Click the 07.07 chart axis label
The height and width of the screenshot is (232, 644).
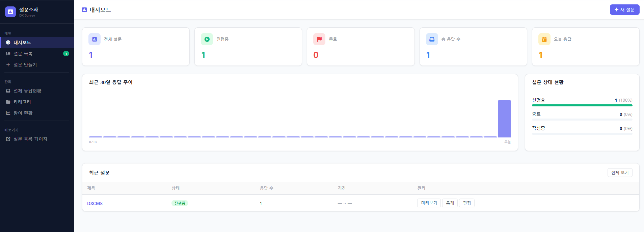coord(93,142)
